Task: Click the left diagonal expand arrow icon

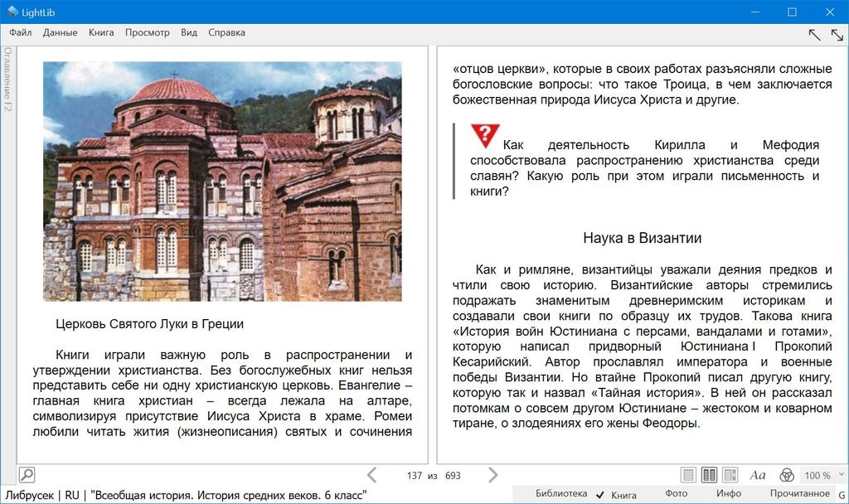Action: 814,34
